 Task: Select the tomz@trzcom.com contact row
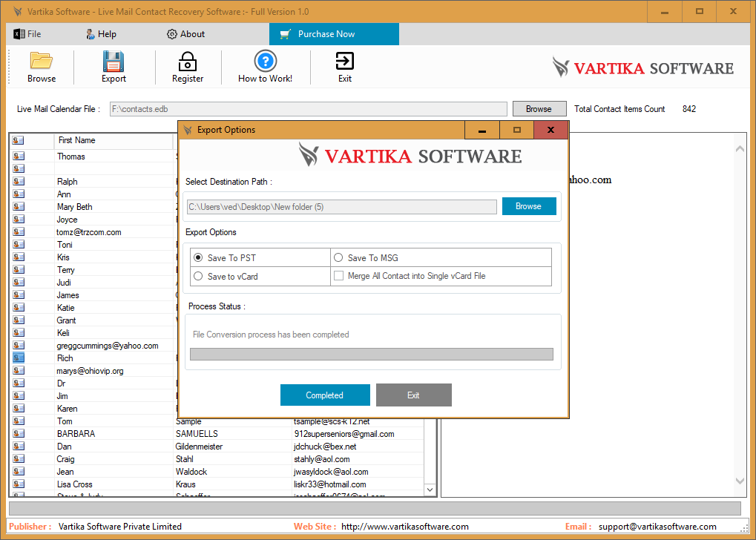click(89, 232)
